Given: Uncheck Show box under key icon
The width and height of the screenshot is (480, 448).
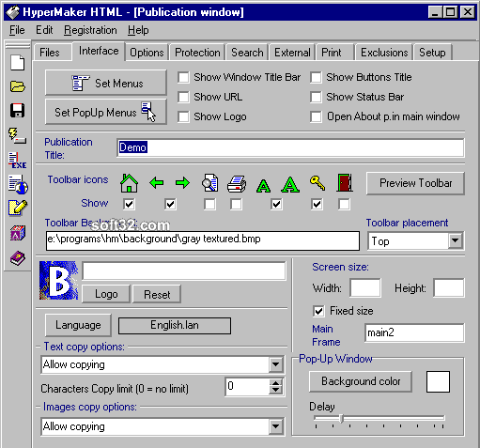Looking at the screenshot, I should click(x=317, y=205).
